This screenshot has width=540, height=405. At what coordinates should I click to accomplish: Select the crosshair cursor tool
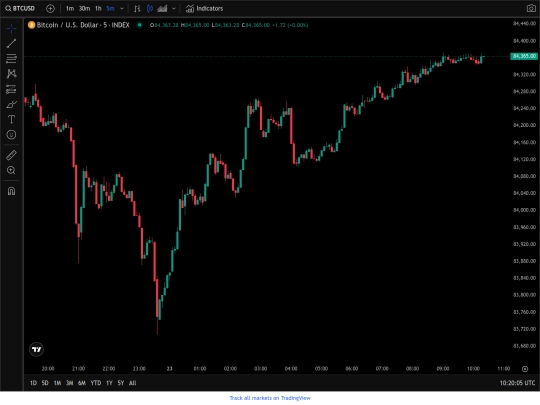pos(11,28)
